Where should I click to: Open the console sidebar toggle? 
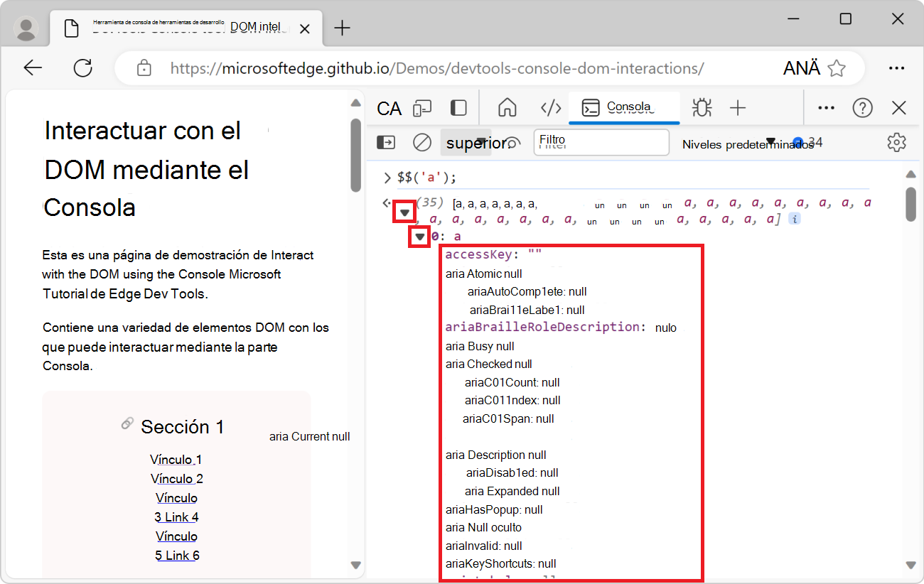pos(385,142)
